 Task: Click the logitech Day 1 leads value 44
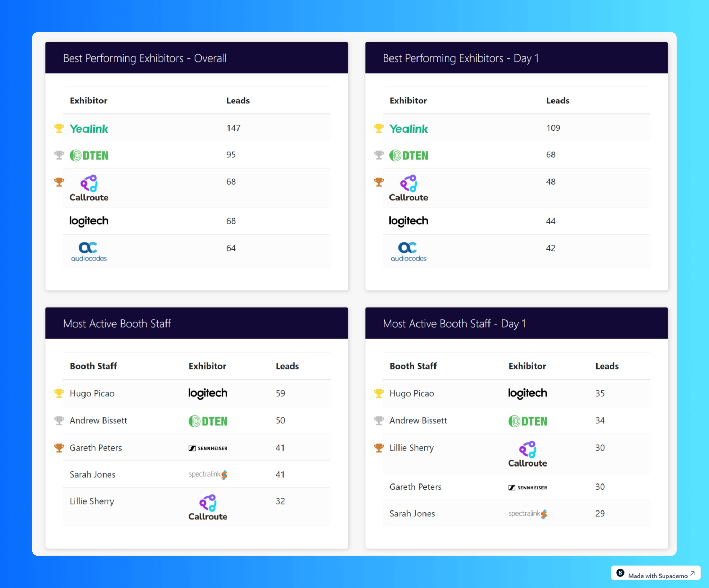point(551,221)
